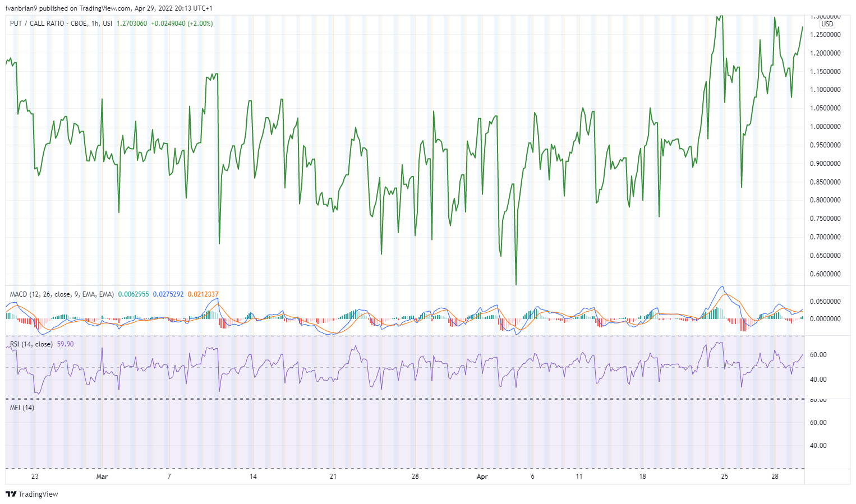Open the USD currency selector
This screenshot has height=504, width=856.
(x=827, y=24)
